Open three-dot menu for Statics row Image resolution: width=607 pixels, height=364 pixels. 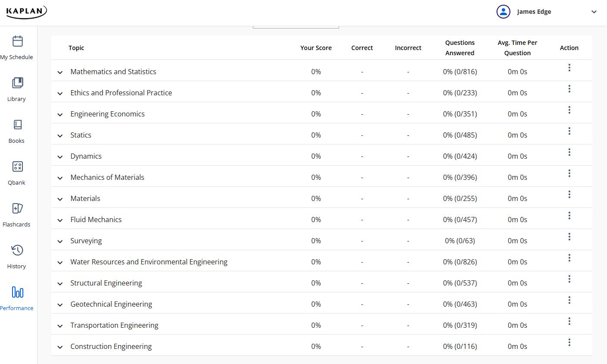(x=569, y=131)
